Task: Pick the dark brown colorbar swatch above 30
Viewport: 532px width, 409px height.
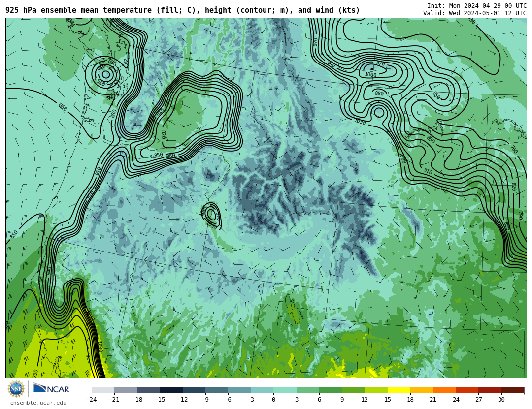Action: [x=513, y=390]
